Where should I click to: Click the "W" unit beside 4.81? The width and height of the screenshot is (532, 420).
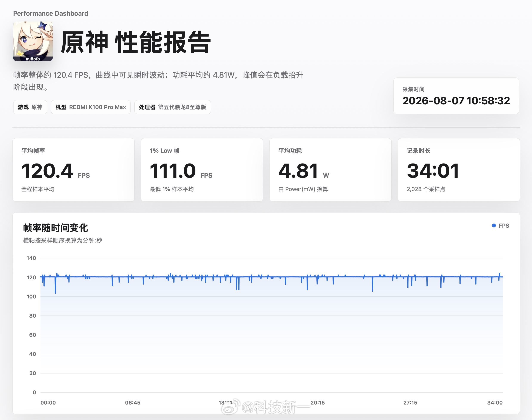pos(326,175)
